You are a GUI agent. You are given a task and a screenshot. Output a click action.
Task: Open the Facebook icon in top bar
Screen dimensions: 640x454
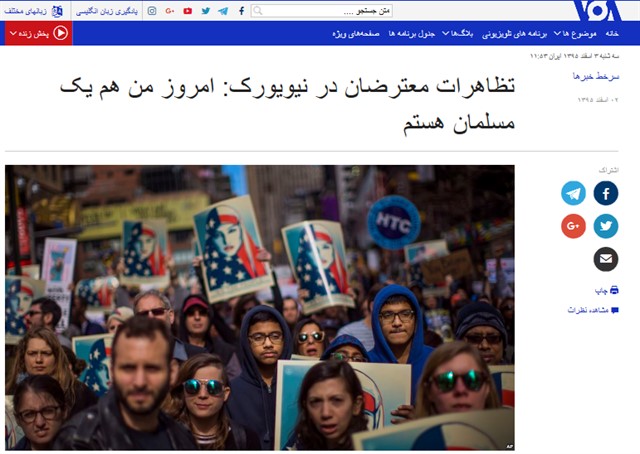point(241,11)
